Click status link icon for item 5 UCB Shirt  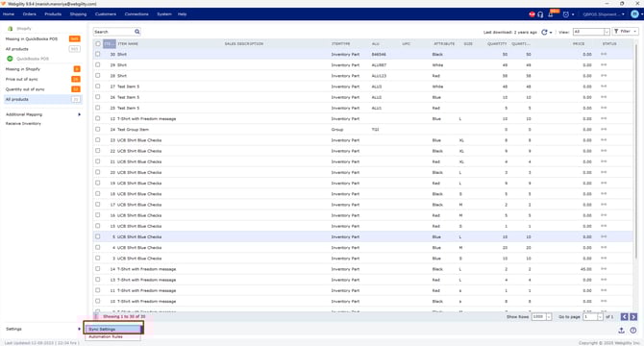coord(604,236)
